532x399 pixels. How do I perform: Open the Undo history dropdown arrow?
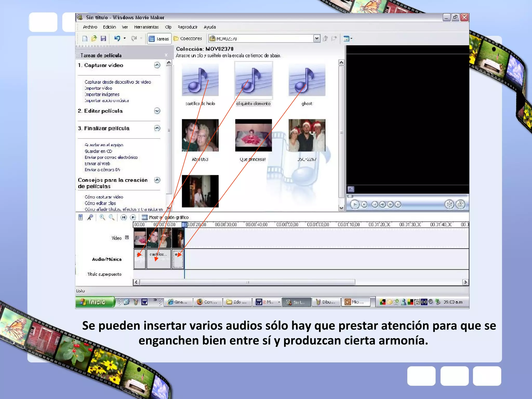(125, 38)
